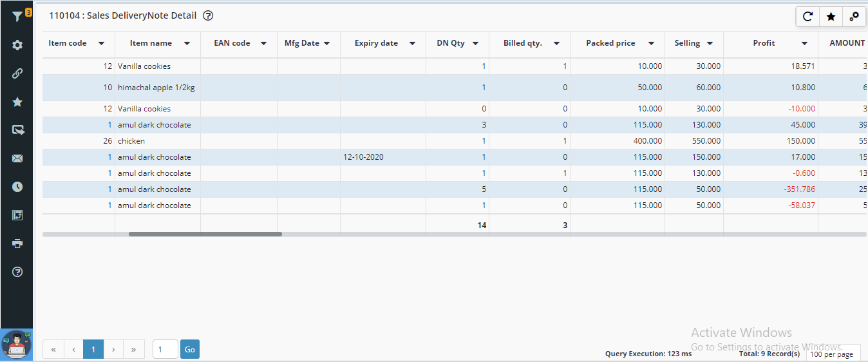Expand the Packed price column menu

click(651, 44)
